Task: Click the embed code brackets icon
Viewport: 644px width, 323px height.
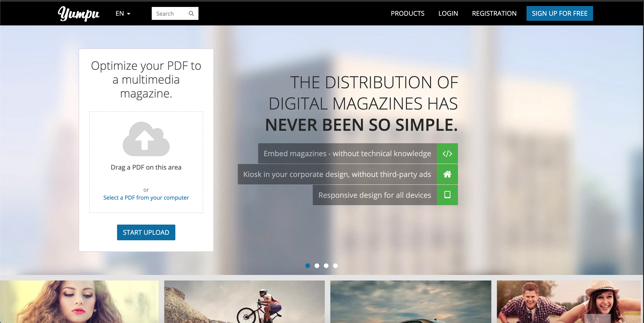Action: click(447, 153)
